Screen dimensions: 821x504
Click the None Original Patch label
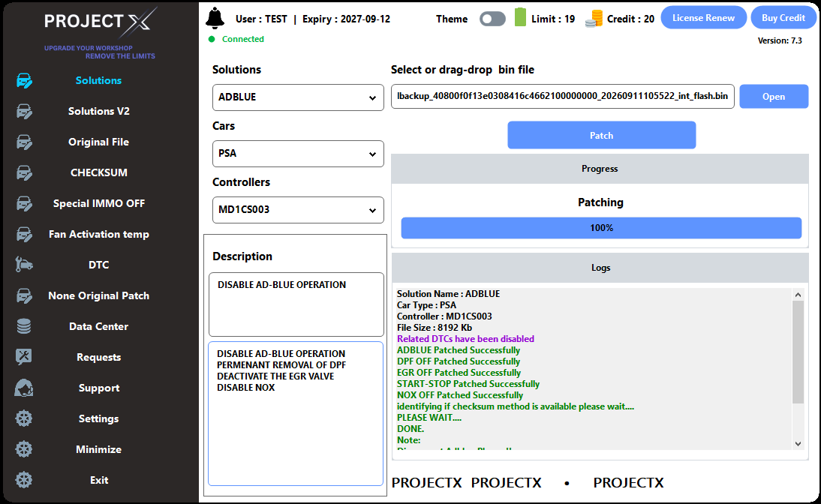pos(98,295)
